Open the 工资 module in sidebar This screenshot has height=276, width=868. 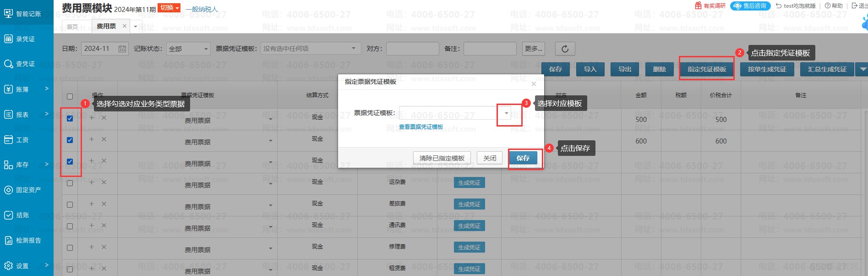pyautogui.click(x=22, y=139)
